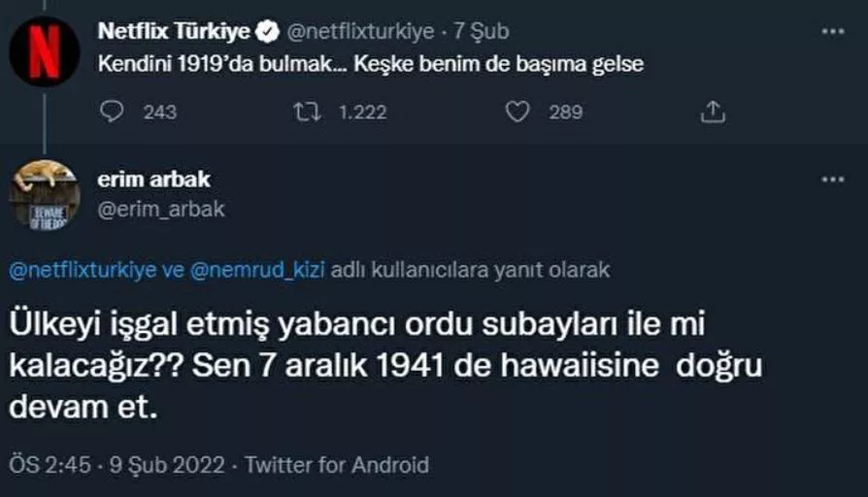Image resolution: width=868 pixels, height=497 pixels.
Task: Open @nemrud_kizi mentioned profile
Action: point(256,269)
